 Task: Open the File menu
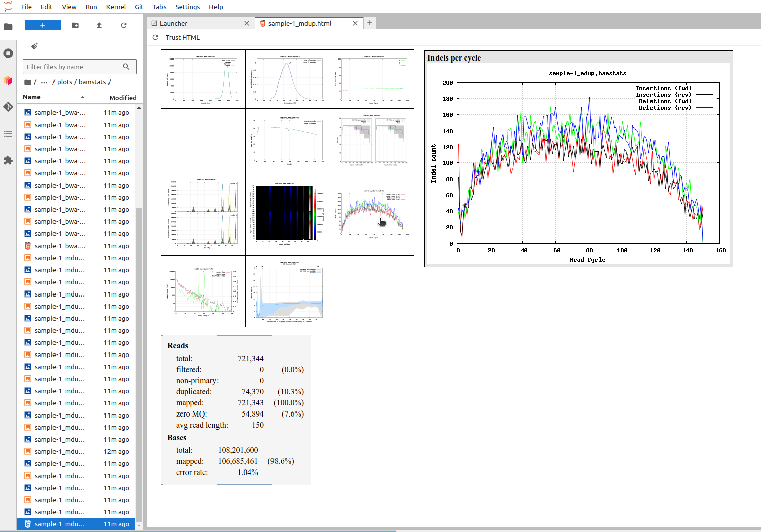pyautogui.click(x=26, y=7)
